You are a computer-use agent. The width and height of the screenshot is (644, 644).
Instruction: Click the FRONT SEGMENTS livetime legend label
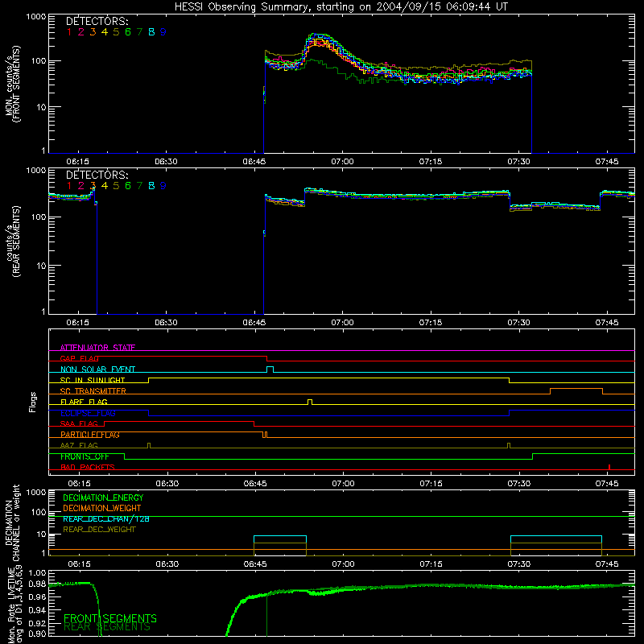(x=110, y=618)
